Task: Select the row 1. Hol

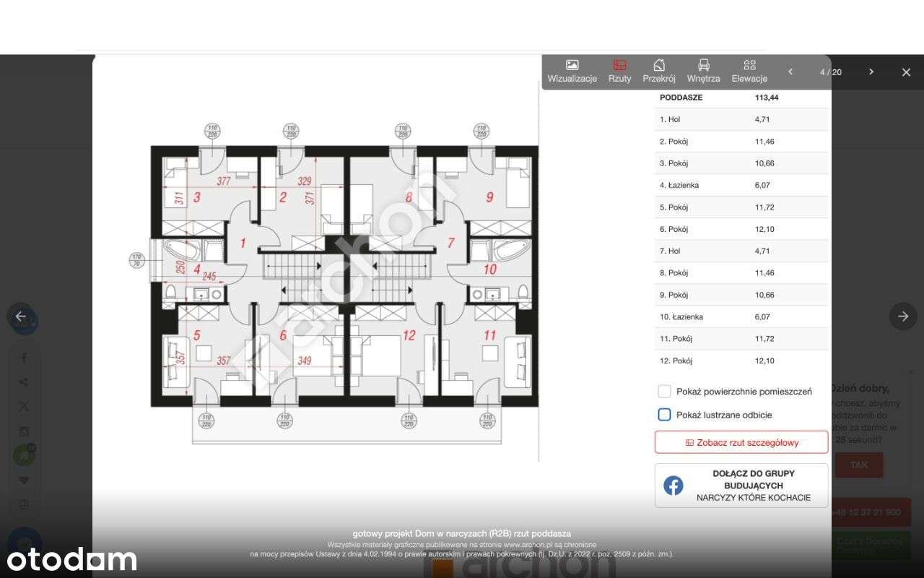Action: click(741, 119)
